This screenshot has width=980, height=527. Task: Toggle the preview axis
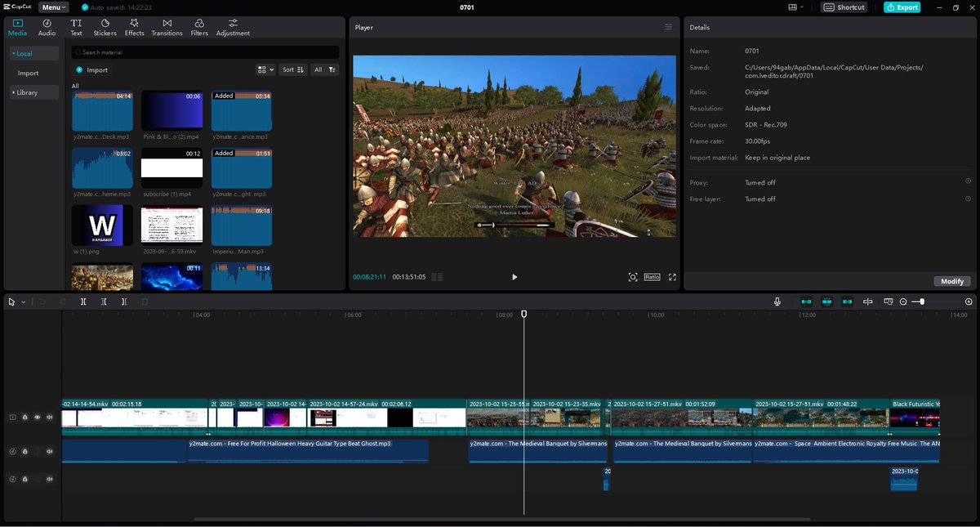point(868,301)
